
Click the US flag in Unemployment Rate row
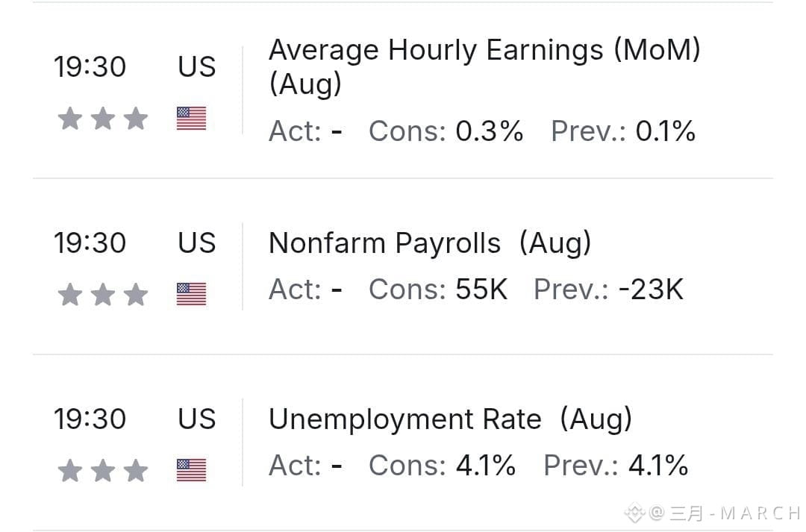[191, 470]
